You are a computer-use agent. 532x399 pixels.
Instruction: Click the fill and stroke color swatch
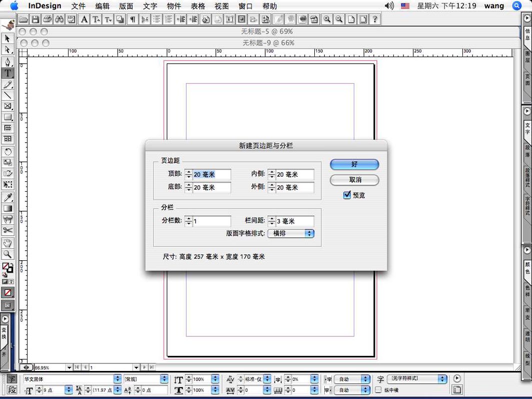tap(7, 268)
